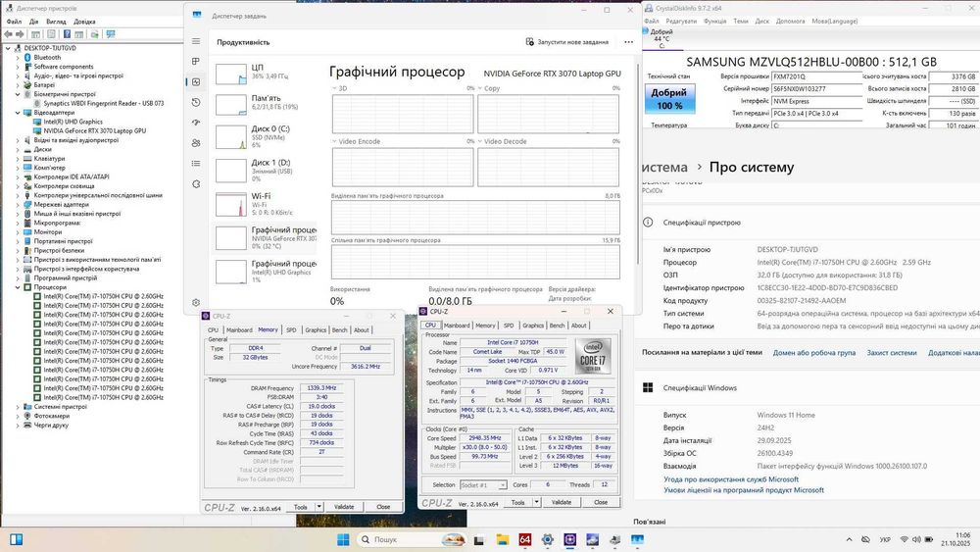The image size is (980, 552).
Task: Open Details list icon in Task Manager
Action: coord(196,164)
